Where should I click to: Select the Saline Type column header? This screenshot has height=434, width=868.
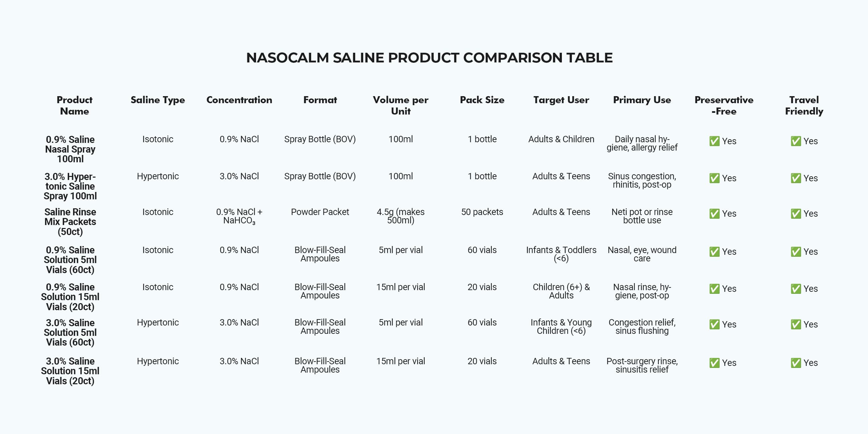[158, 100]
